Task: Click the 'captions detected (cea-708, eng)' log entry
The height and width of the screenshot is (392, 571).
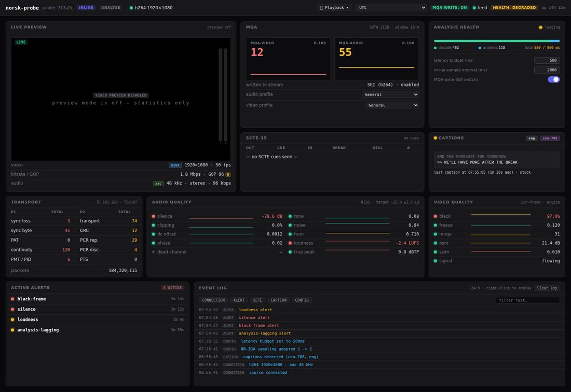Action: tap(379, 357)
